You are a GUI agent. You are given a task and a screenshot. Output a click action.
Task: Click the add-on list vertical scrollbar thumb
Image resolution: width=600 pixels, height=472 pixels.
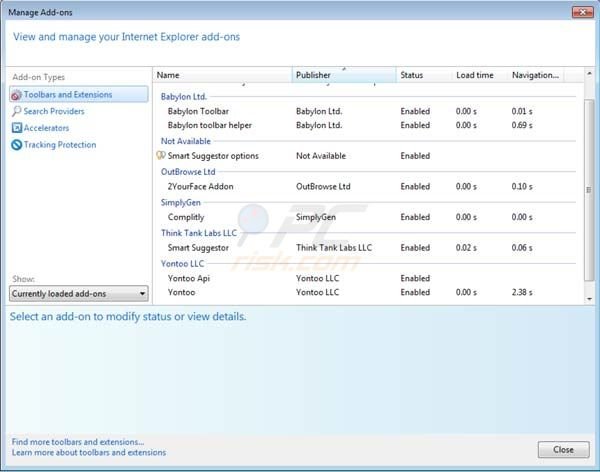(x=589, y=189)
